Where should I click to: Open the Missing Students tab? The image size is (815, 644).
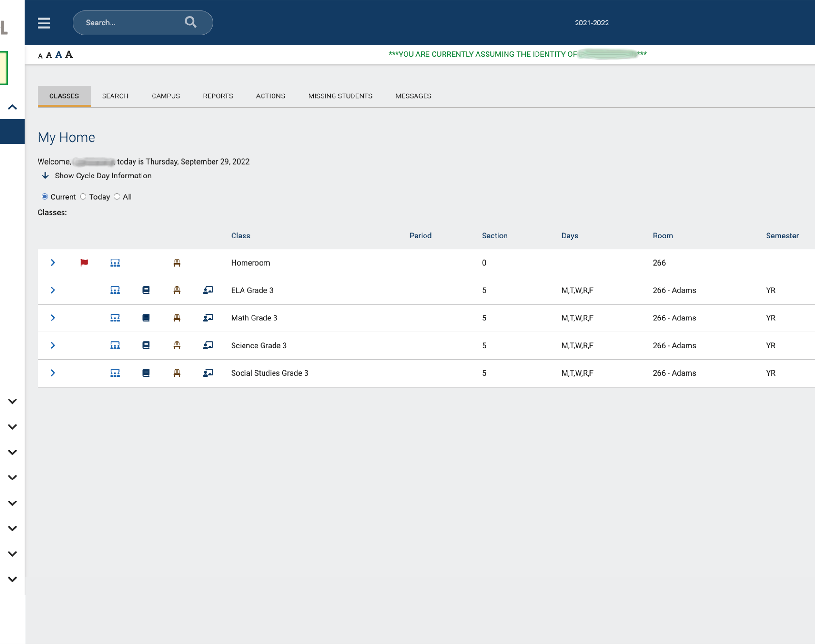tap(340, 96)
